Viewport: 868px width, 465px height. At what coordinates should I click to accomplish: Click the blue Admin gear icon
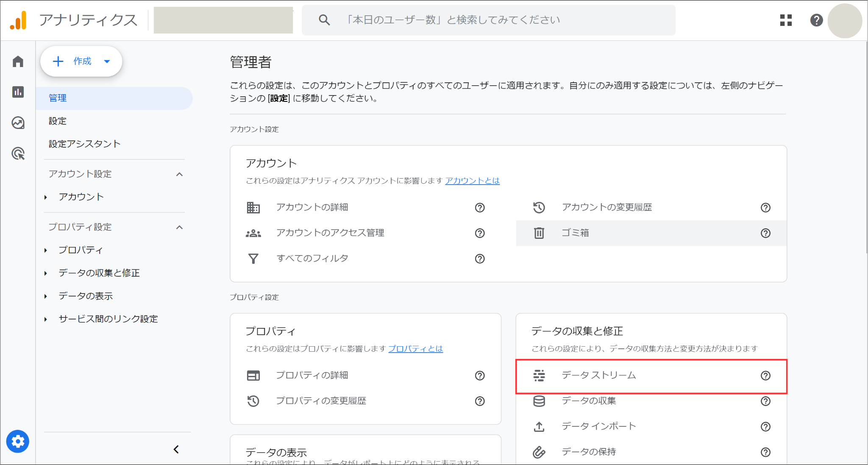pos(18,442)
